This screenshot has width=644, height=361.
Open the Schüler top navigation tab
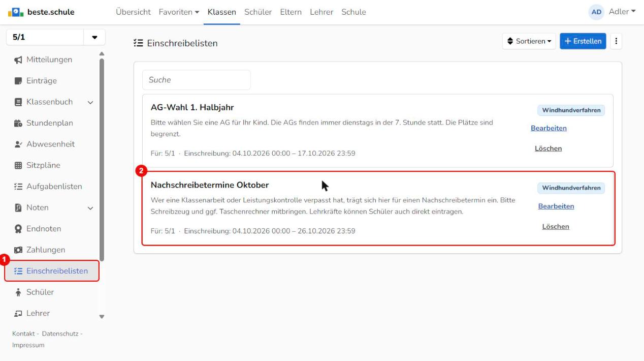pyautogui.click(x=258, y=12)
